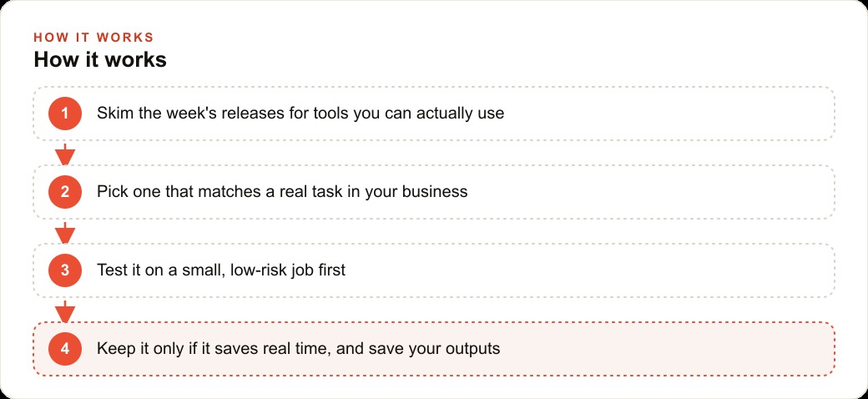Image resolution: width=868 pixels, height=399 pixels.
Task: Select the 'Keep it only if it saves' text
Action: tap(299, 349)
